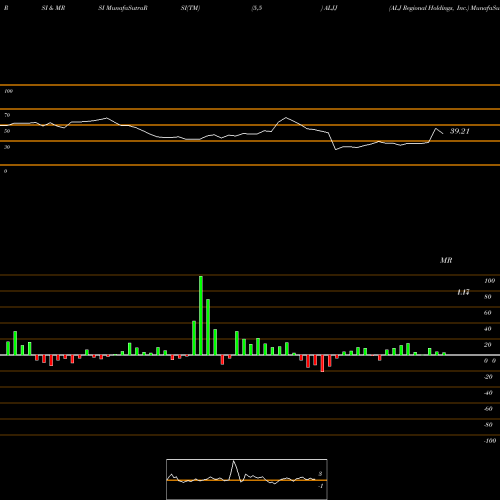Select the 'SI & MR' header text

pyautogui.click(x=53, y=8)
